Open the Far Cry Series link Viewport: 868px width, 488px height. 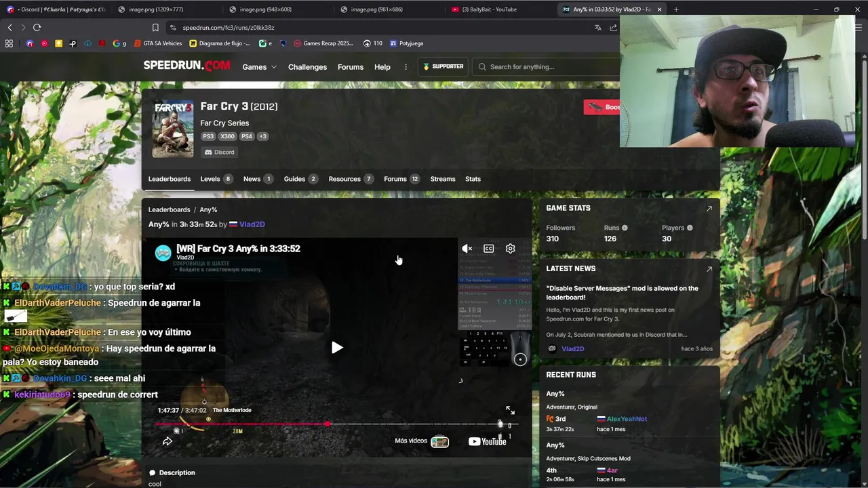[224, 123]
